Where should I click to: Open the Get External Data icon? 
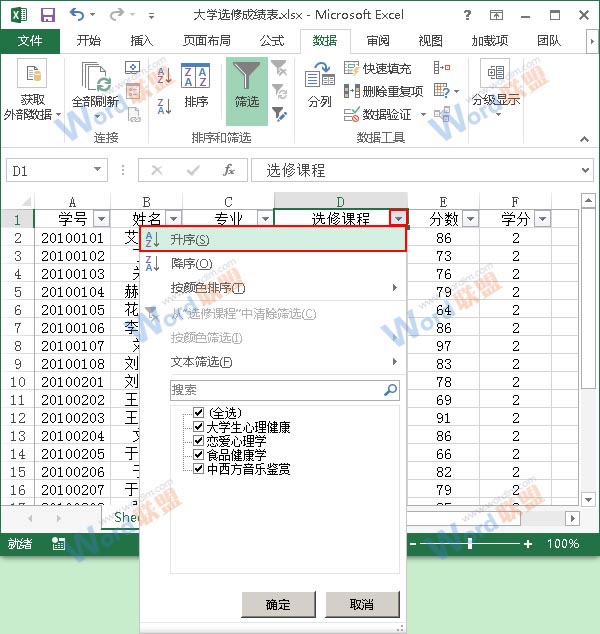click(32, 74)
